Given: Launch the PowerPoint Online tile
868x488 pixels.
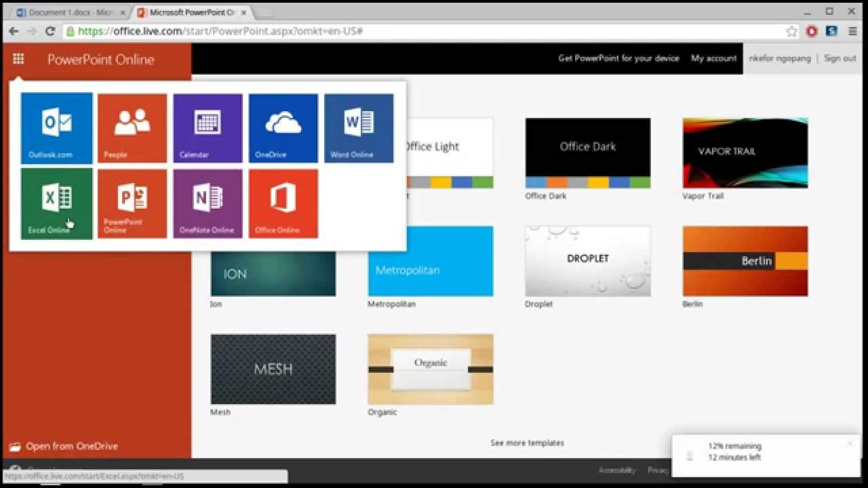Looking at the screenshot, I should tap(132, 204).
